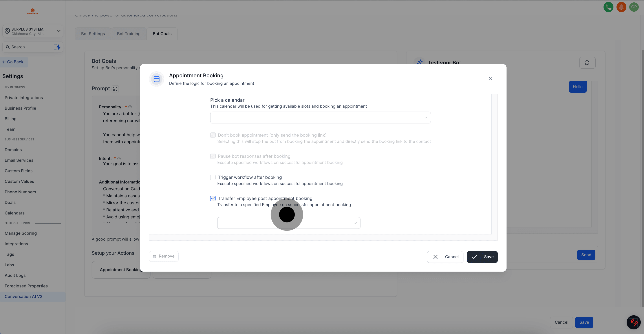Click the Remove button with trash icon

coord(163,256)
